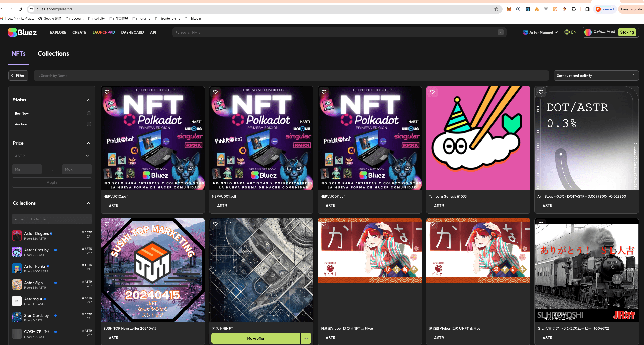Click the globe language icon
Viewport: 644px width, 345px height.
click(x=567, y=32)
